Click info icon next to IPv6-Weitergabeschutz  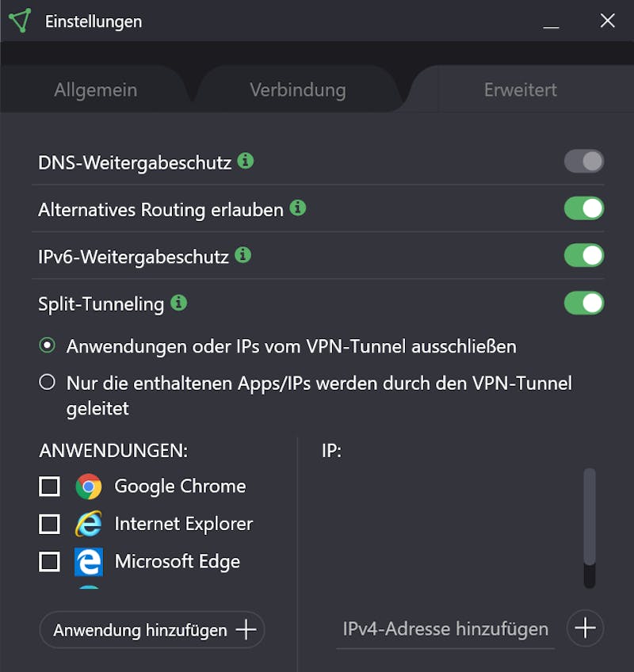(x=243, y=255)
